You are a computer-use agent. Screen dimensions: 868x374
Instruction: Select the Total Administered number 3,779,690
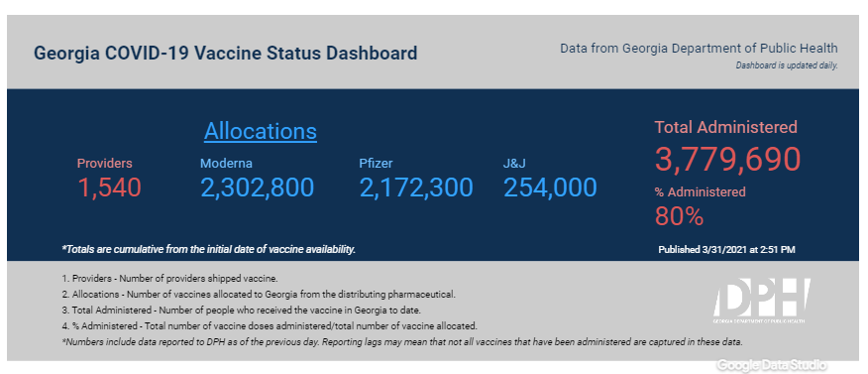pos(728,159)
